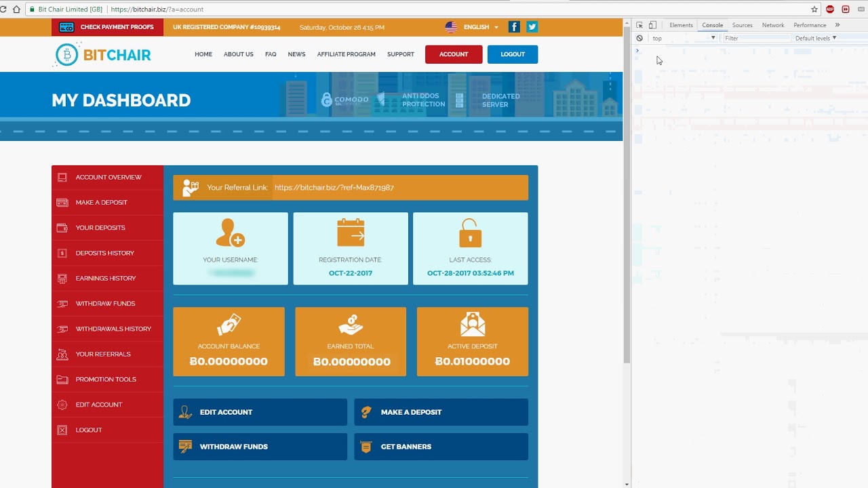Switch to the Elements tab
Image resolution: width=868 pixels, height=488 pixels.
coord(681,25)
